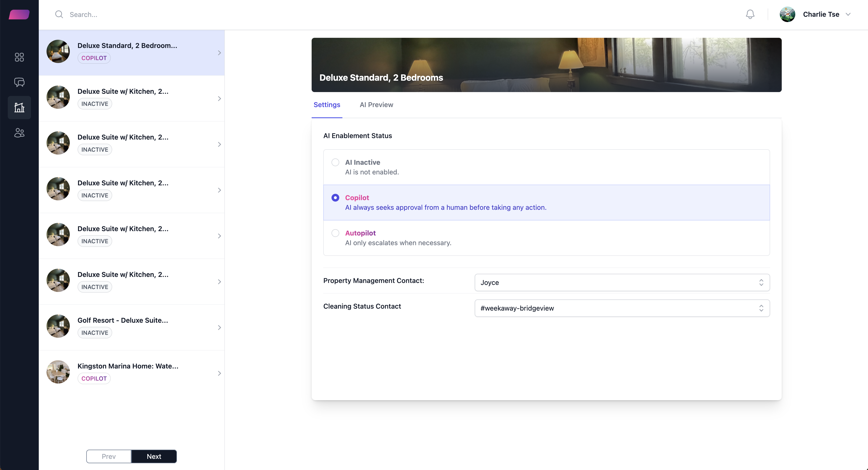Switch to the AI Preview tab

376,105
